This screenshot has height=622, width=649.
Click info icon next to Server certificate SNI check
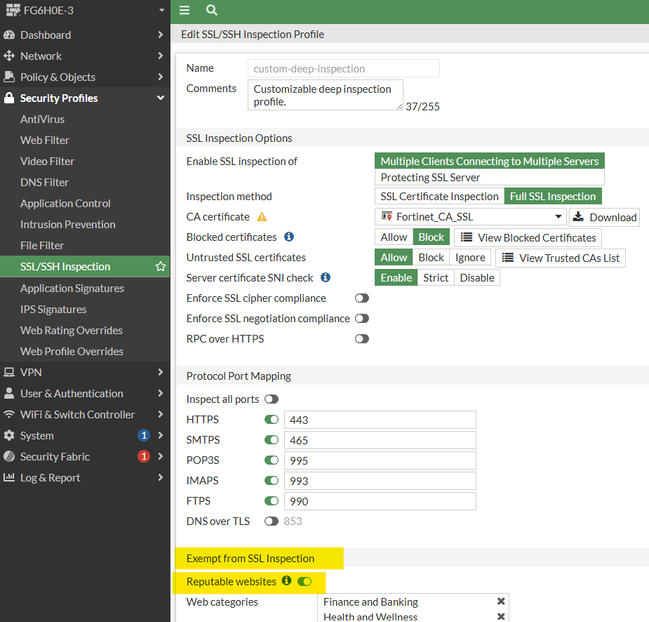click(325, 277)
